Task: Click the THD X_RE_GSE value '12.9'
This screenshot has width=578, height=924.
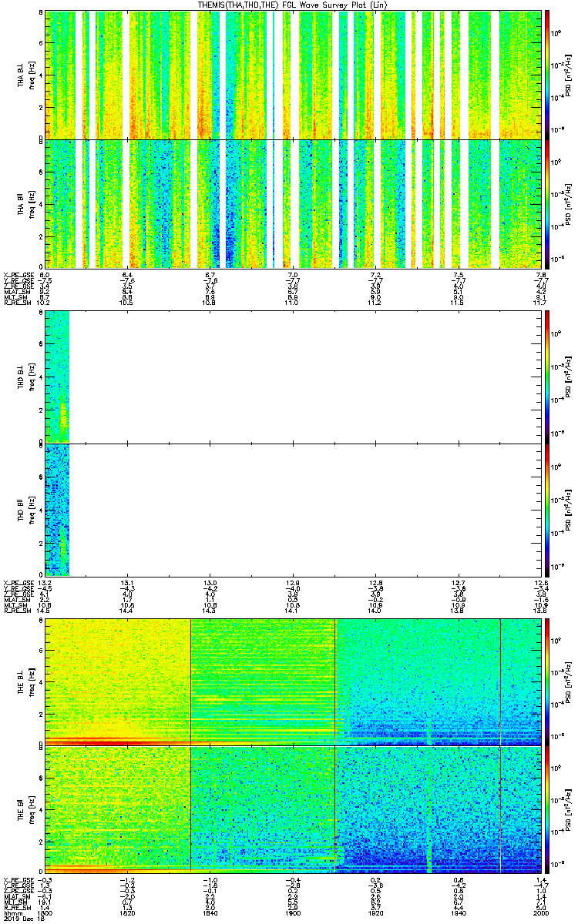Action: click(x=293, y=581)
